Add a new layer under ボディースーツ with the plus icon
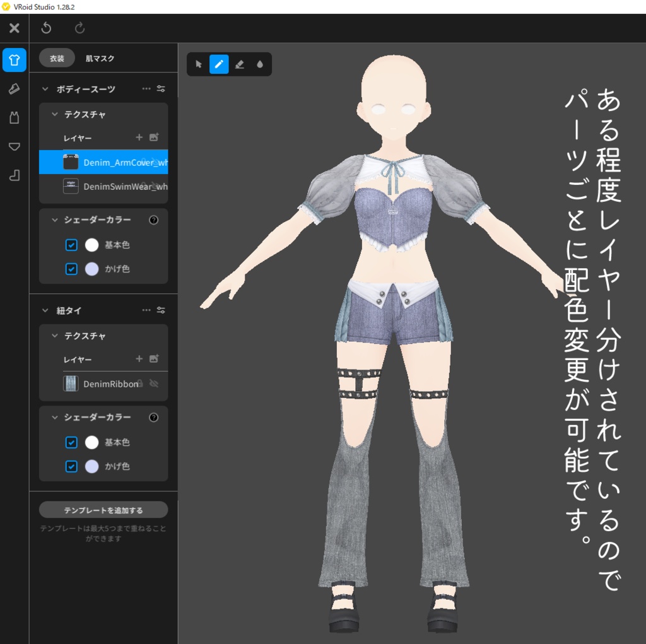The image size is (646, 644). tap(139, 138)
